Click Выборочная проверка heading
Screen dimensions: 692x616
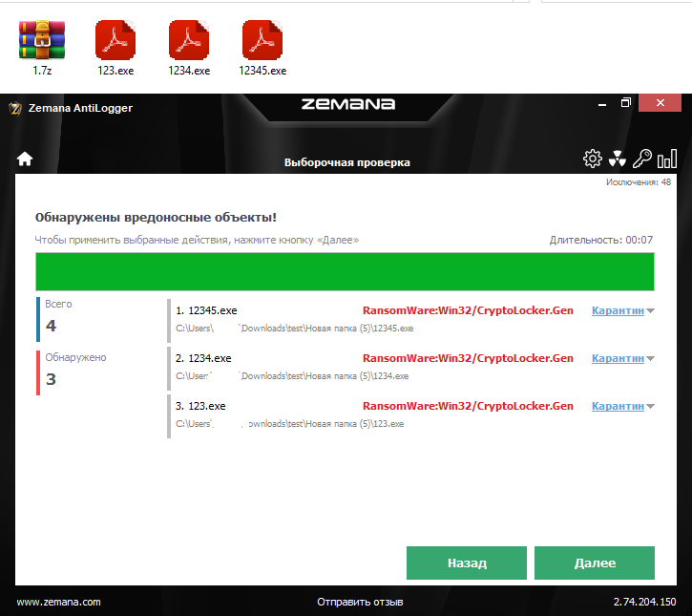pos(346,162)
